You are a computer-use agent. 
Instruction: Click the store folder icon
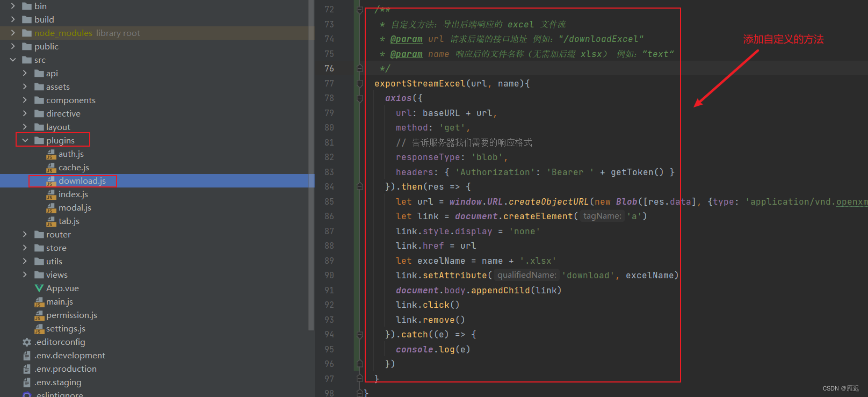coord(39,248)
